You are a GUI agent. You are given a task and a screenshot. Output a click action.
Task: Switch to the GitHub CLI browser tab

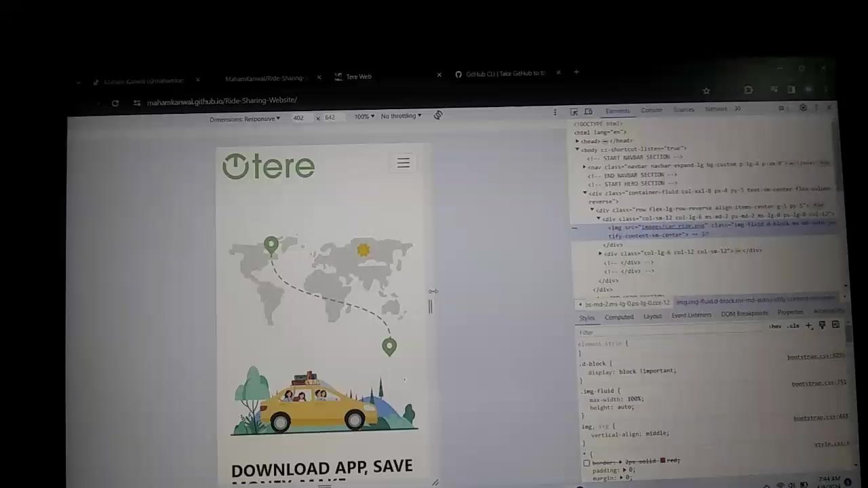pyautogui.click(x=506, y=74)
